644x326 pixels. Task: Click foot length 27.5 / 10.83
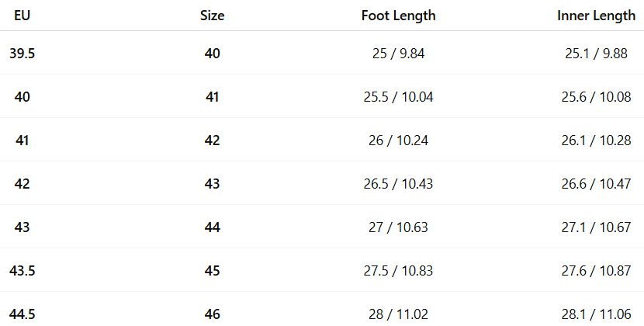(x=399, y=271)
